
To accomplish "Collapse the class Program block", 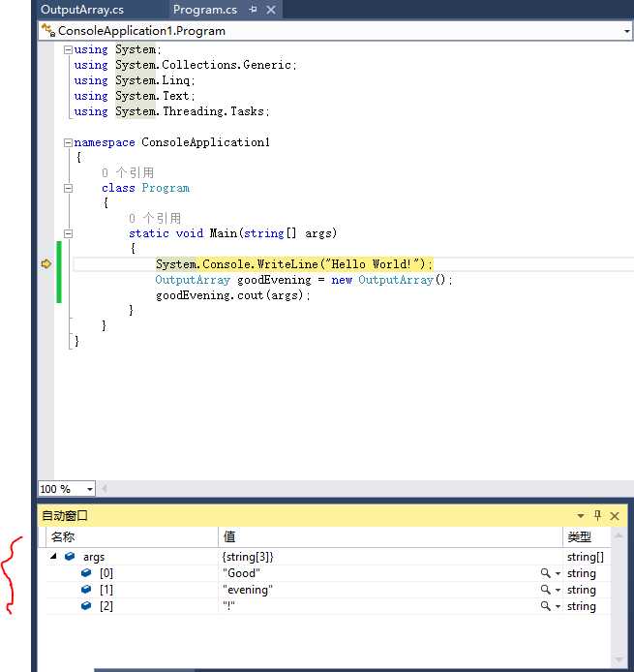I will click(68, 188).
